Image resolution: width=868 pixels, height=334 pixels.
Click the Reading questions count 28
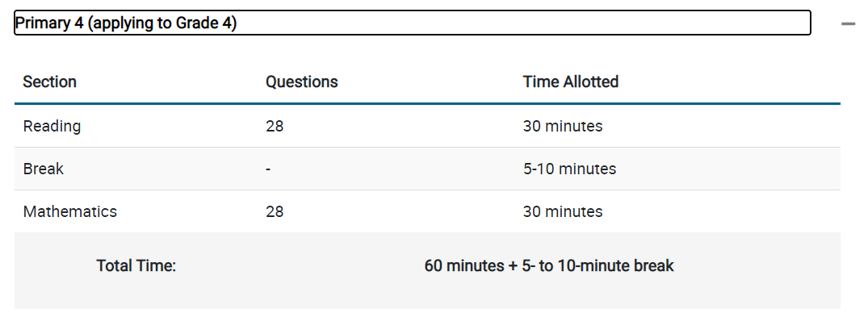(x=275, y=127)
